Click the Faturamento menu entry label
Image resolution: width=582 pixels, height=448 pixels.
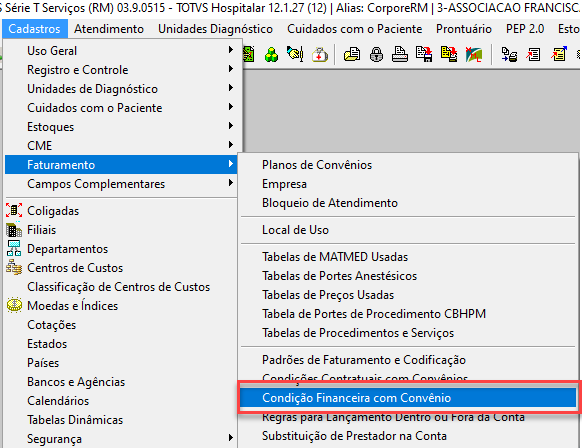pyautogui.click(x=61, y=165)
